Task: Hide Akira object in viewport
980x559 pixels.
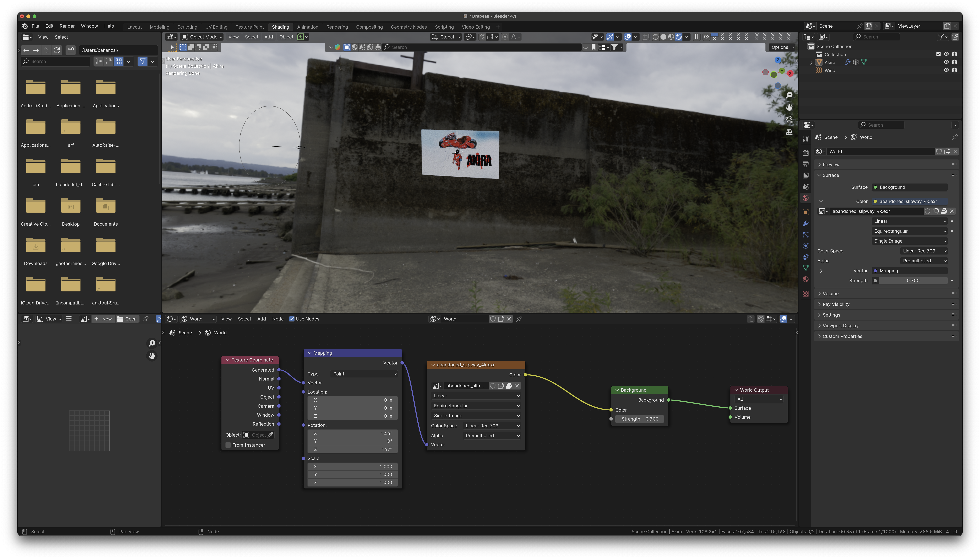Action: (946, 62)
